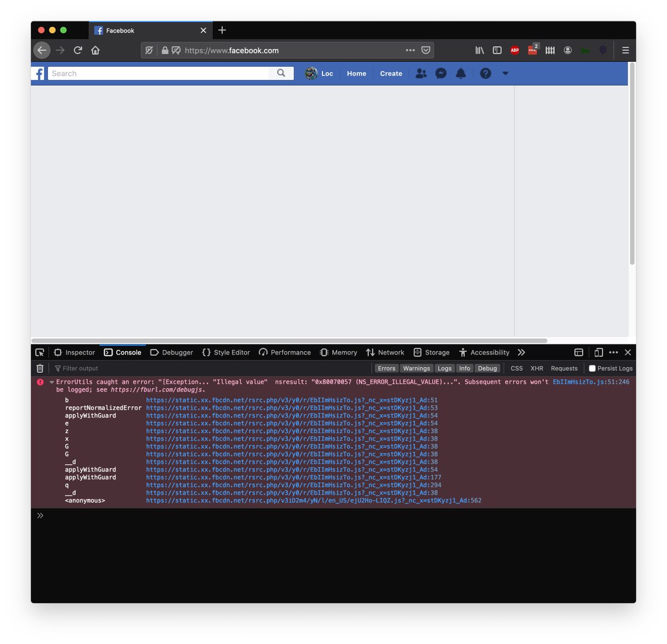This screenshot has width=667, height=644.
Task: Toggle the Warnings filter
Action: (x=416, y=368)
